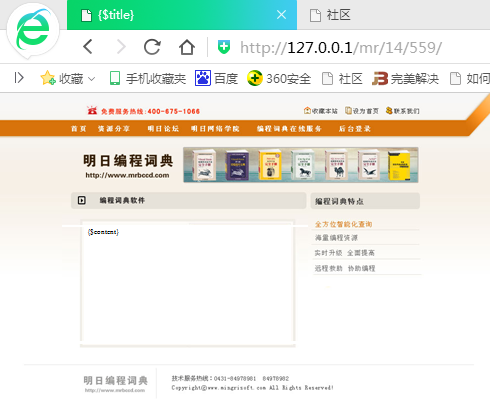Click 收藏本站 link
This screenshot has width=490, height=400.
(321, 111)
